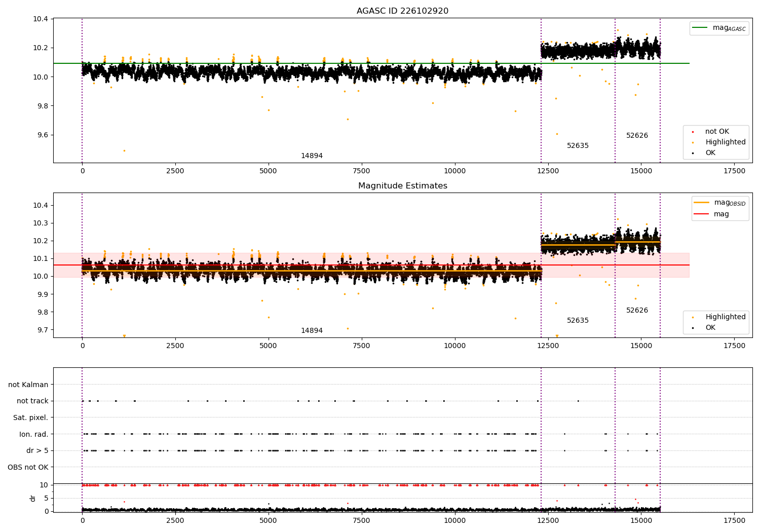Click the '52635' obsid annotation in middle plot
This screenshot has width=760, height=532.
coord(578,321)
